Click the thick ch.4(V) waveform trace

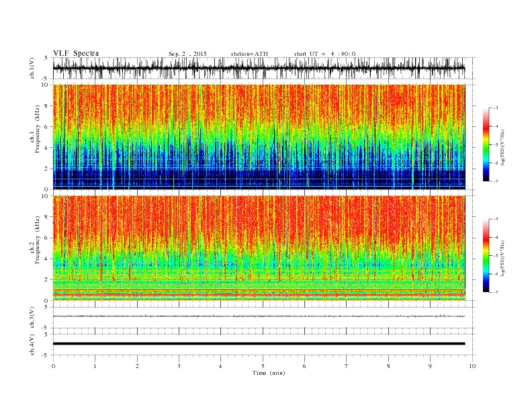tap(259, 344)
